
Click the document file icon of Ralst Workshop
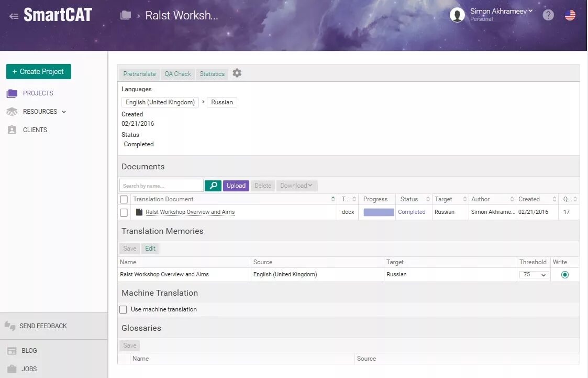[x=139, y=212]
